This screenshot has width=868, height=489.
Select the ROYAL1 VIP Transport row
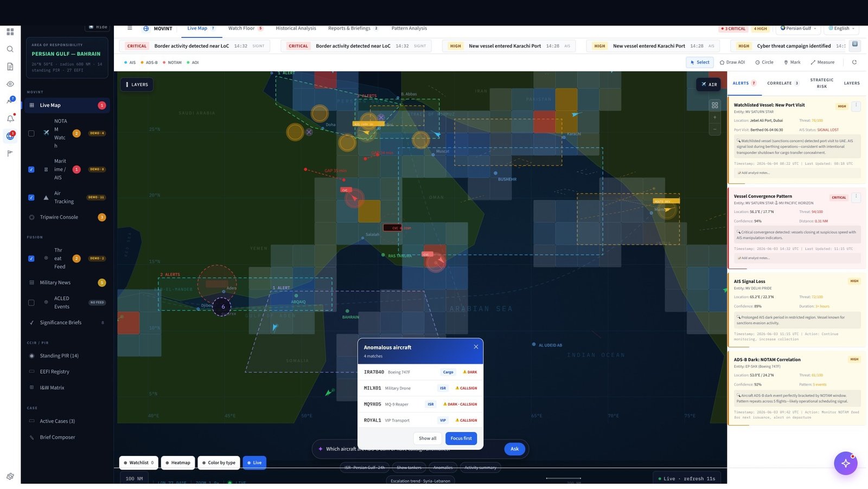(420, 420)
